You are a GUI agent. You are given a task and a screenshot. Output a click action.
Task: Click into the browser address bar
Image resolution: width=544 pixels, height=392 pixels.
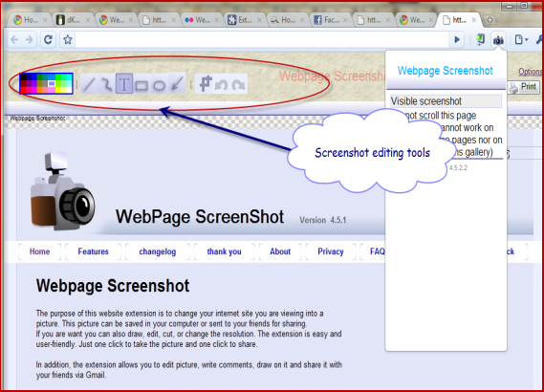pos(262,40)
